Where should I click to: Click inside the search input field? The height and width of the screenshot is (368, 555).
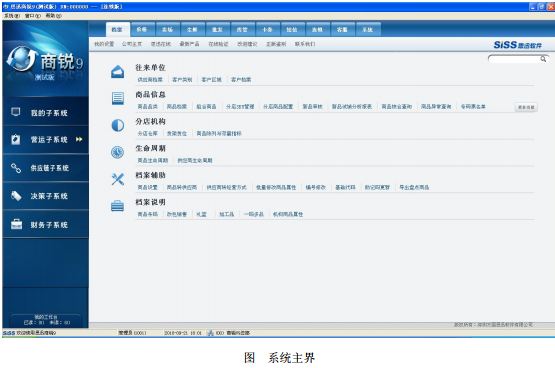[514, 59]
